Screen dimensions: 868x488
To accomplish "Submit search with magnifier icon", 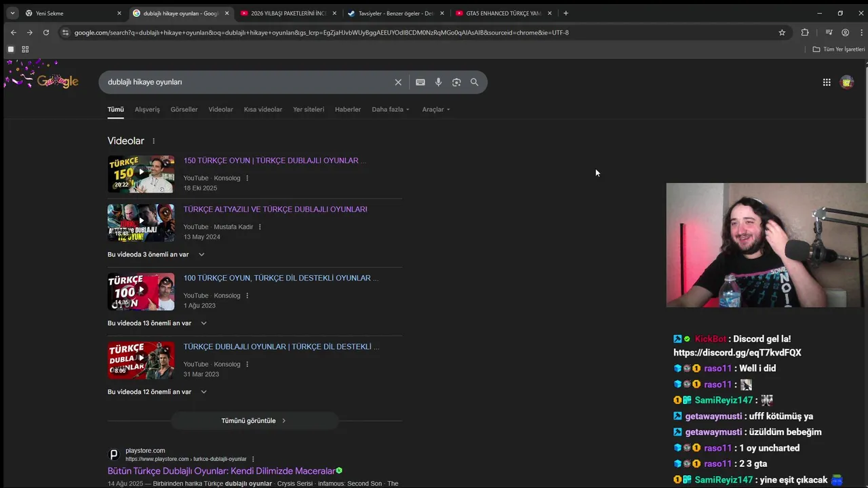I will pyautogui.click(x=474, y=82).
